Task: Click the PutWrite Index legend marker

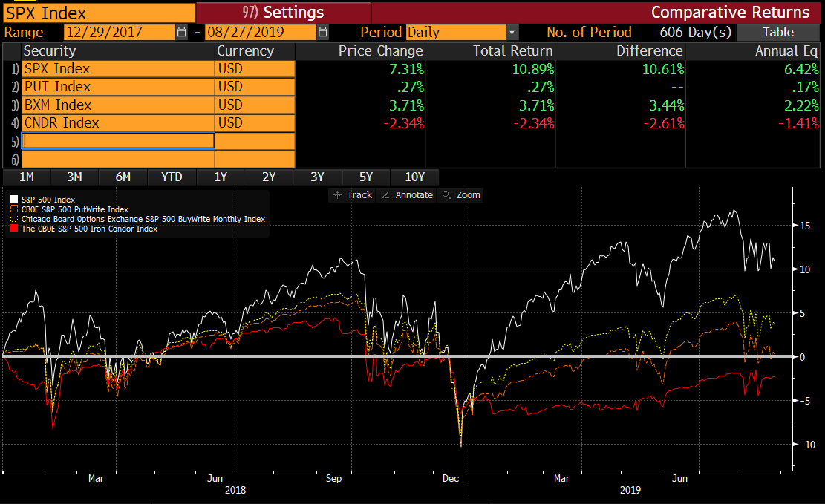Action: coord(14,209)
